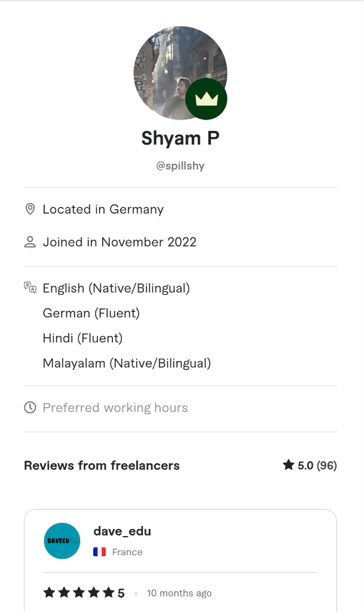This screenshot has height=612, width=364.
Task: Expand the Preferred working hours section
Action: tap(115, 408)
